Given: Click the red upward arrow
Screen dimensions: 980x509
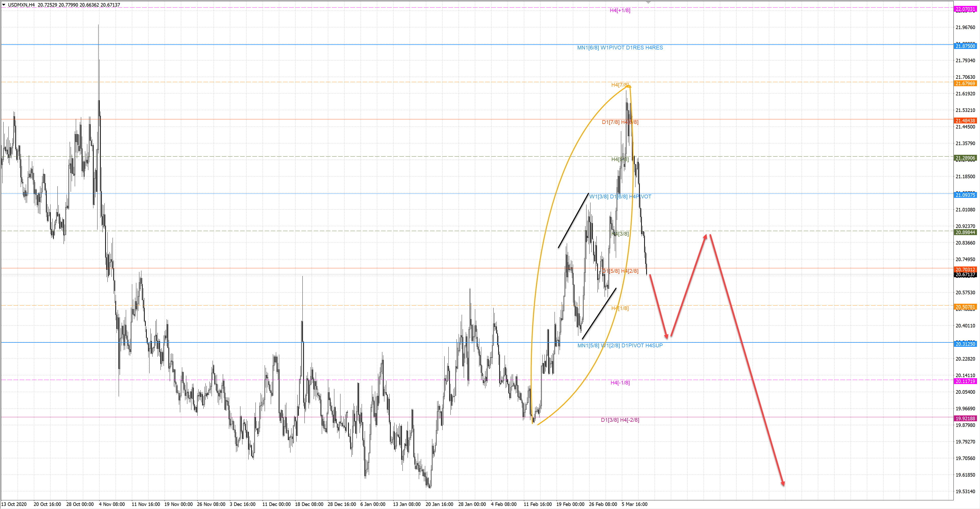Looking at the screenshot, I should [x=689, y=285].
